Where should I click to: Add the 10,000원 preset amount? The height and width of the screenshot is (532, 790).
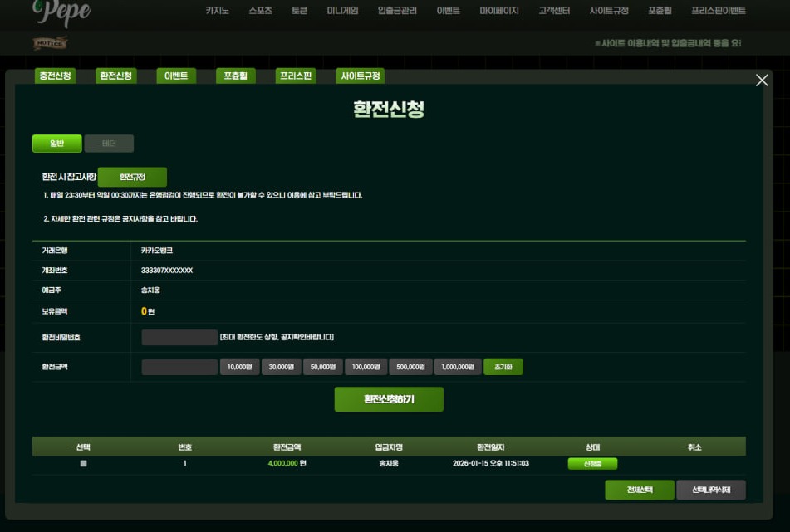point(239,367)
